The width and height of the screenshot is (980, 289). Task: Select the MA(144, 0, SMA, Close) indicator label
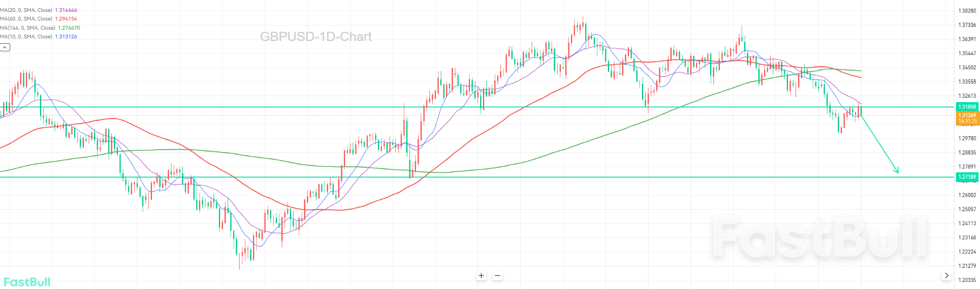tap(28, 28)
